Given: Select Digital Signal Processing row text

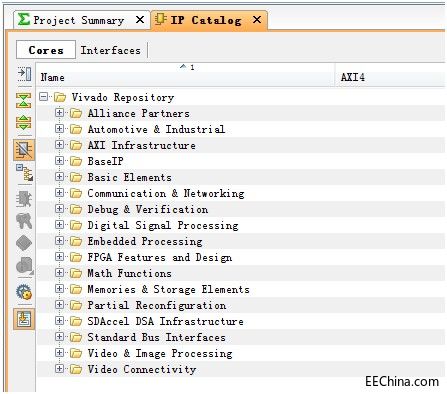Looking at the screenshot, I should click(x=163, y=225).
